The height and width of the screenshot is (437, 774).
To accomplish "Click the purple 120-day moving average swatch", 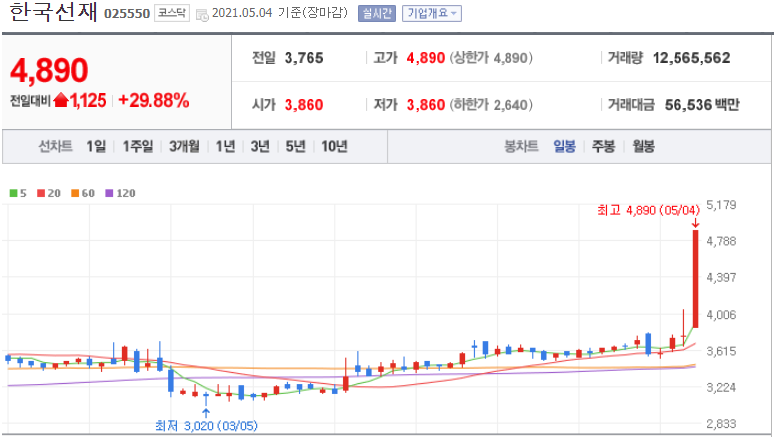I will 109,193.
